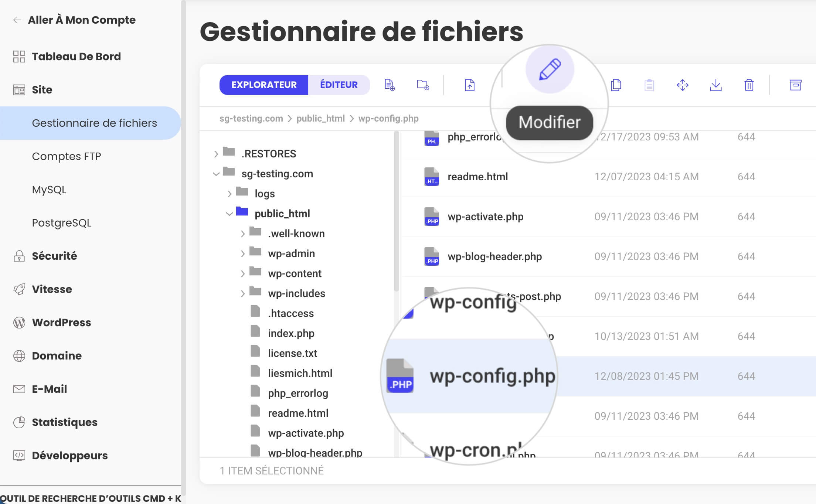Collapse the sg-testing.com tree node
The width and height of the screenshot is (816, 504).
coord(216,174)
